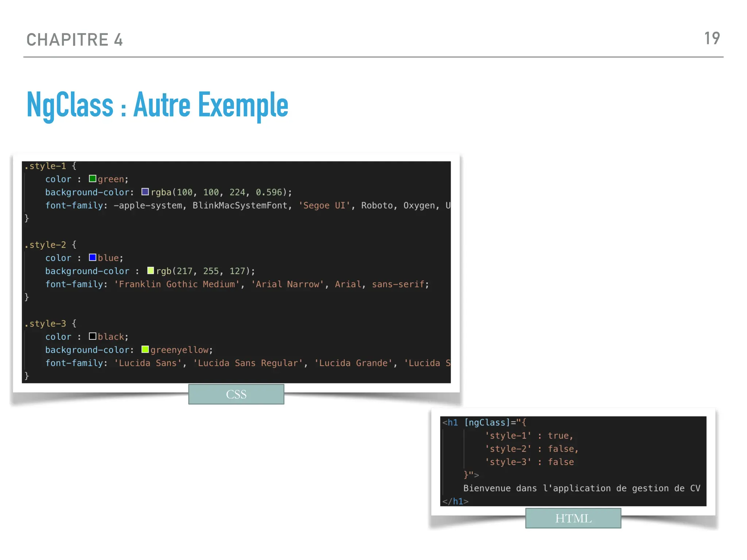747x560 pixels.
Task: Click the "'style-1' : true," line
Action: point(529,436)
